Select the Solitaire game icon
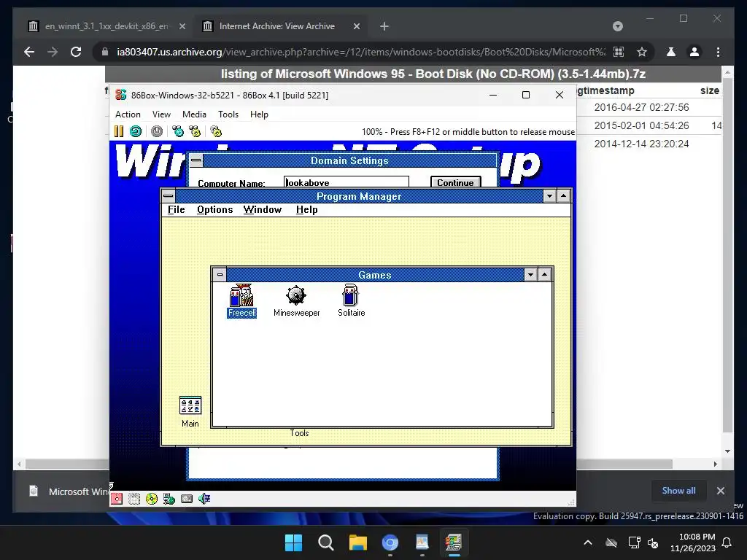This screenshot has width=747, height=560. pos(351,301)
